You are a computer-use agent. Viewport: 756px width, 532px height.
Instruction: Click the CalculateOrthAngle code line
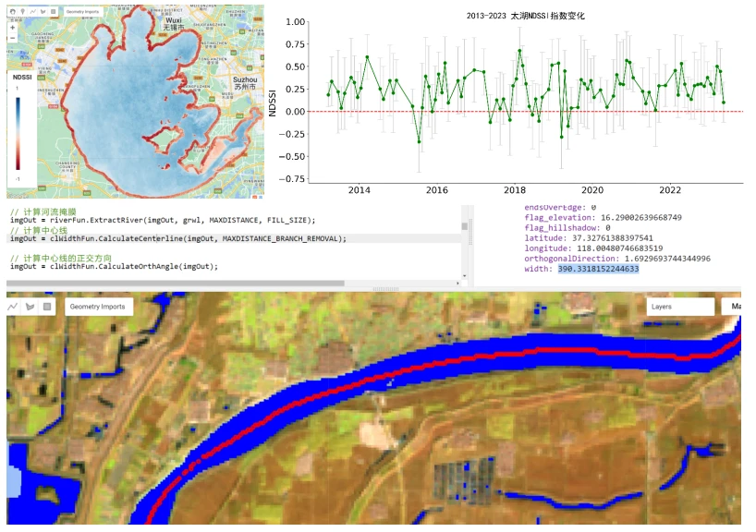(115, 267)
